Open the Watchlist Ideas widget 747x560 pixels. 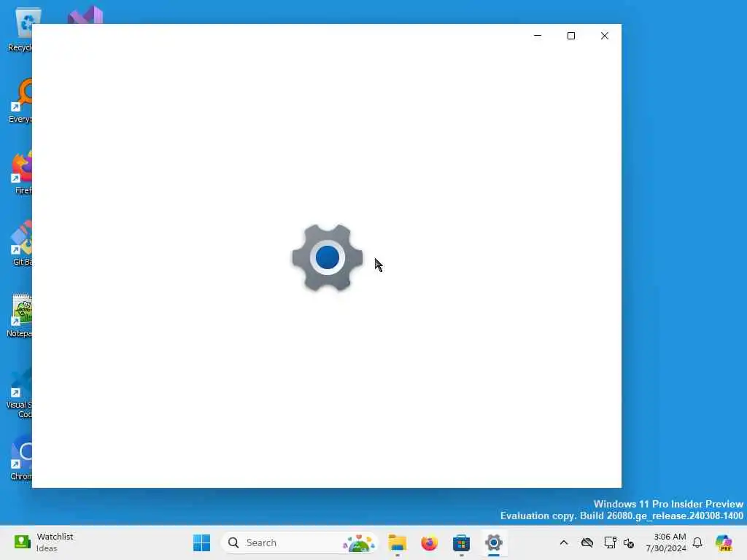pyautogui.click(x=44, y=542)
